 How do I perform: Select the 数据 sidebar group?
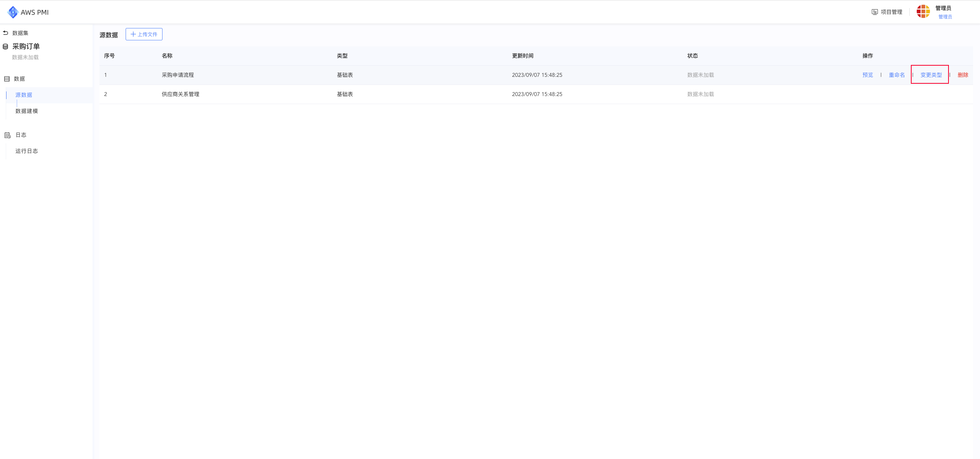click(19, 79)
